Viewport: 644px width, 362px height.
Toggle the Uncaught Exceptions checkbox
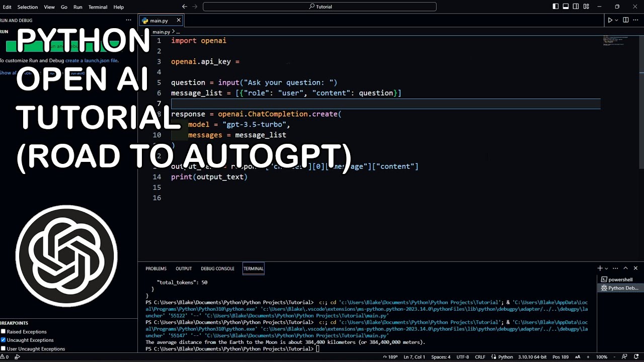tap(3, 340)
